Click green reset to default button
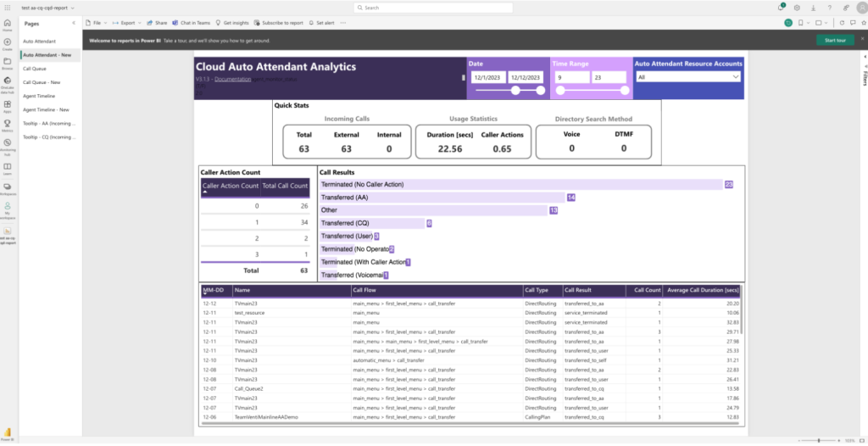This screenshot has height=446, width=868. pyautogui.click(x=788, y=23)
